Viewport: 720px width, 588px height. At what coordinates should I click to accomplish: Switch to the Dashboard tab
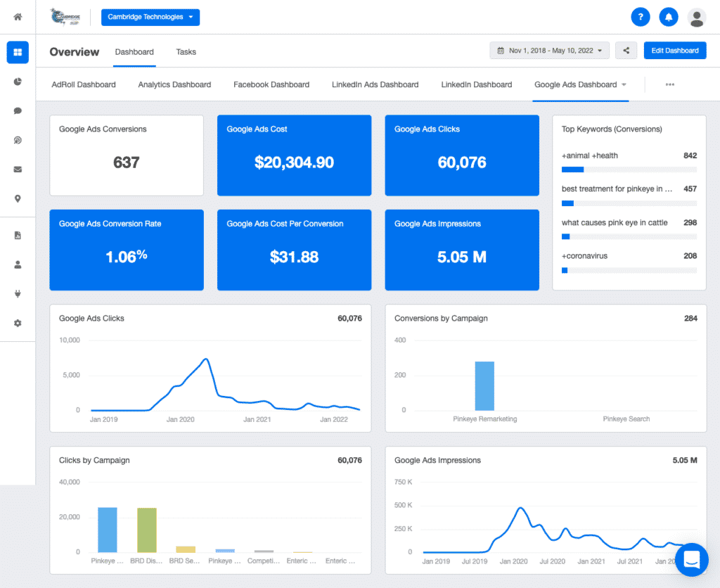tap(134, 52)
